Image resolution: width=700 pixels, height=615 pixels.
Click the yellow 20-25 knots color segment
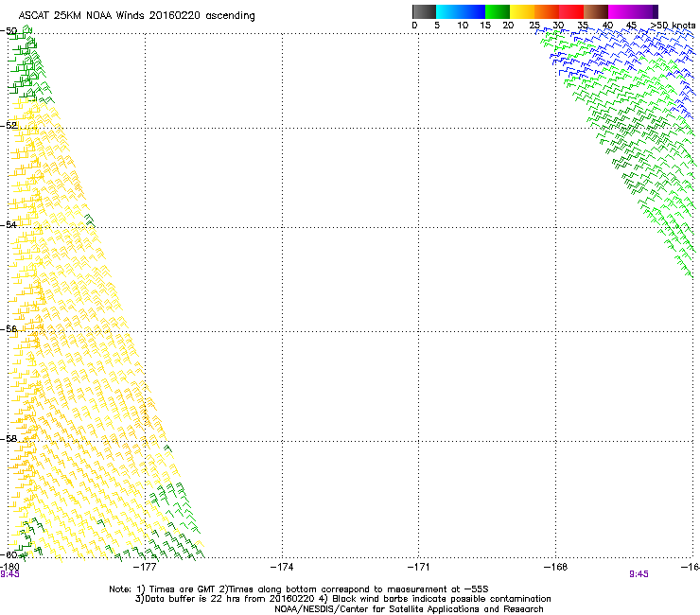pos(522,11)
